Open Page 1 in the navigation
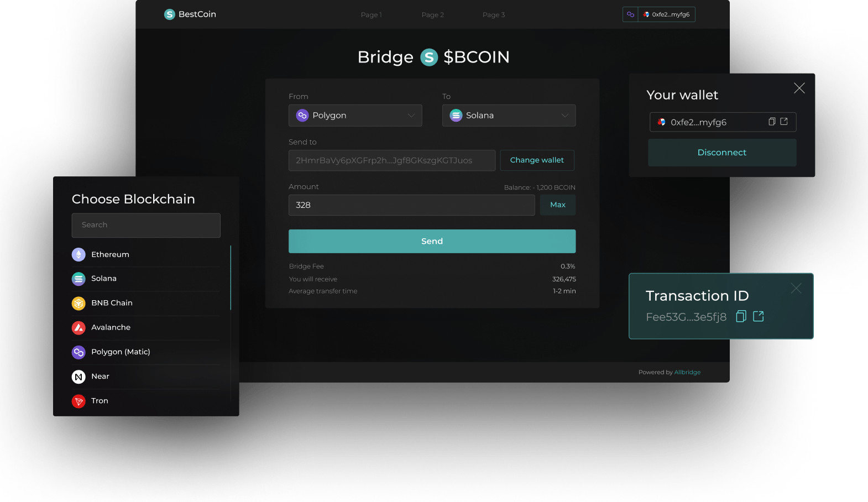This screenshot has width=868, height=502. 372,15
